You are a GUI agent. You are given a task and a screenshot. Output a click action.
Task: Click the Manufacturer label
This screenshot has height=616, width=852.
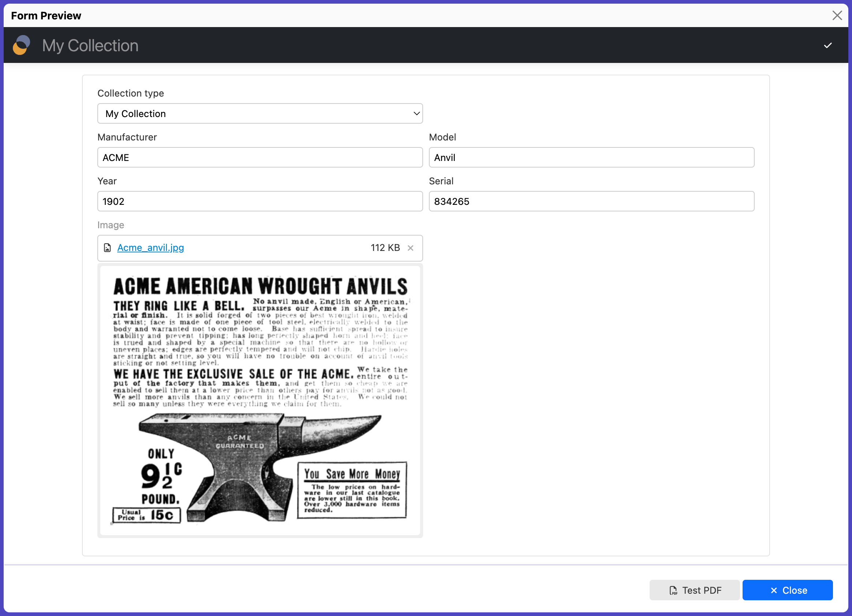(127, 137)
